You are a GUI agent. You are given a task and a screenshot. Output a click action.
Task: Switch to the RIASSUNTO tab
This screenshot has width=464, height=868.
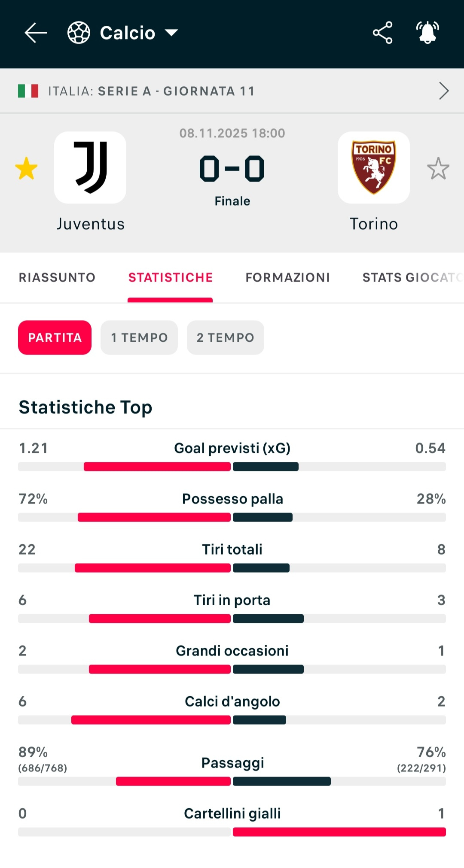click(x=57, y=277)
